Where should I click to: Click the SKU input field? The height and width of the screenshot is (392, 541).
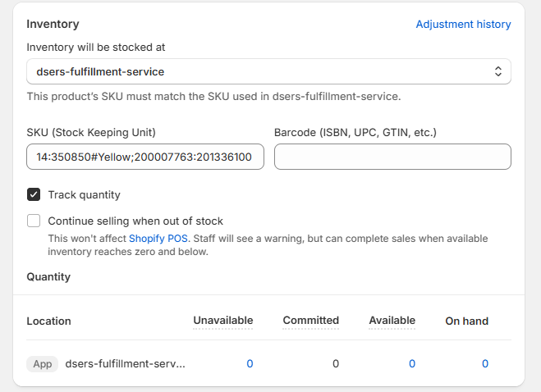(x=145, y=157)
